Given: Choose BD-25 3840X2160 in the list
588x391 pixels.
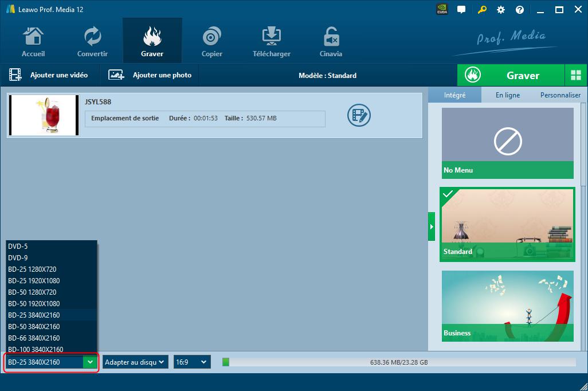Looking at the screenshot, I should (52, 315).
